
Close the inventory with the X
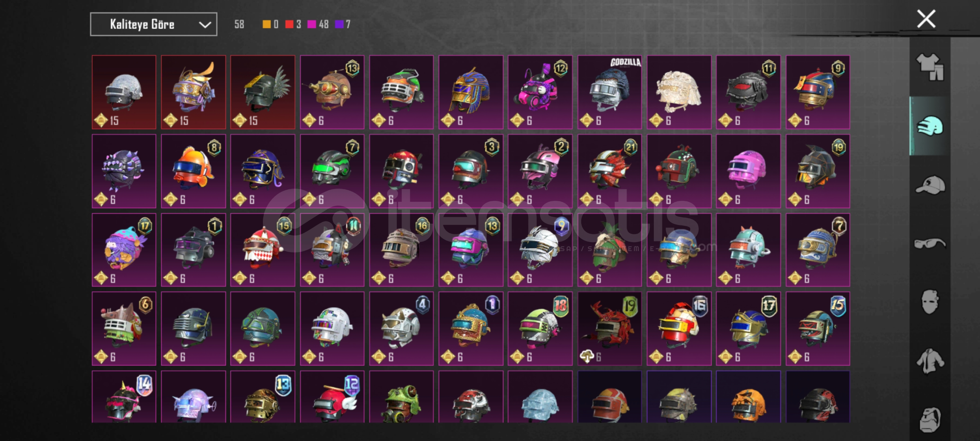(926, 19)
